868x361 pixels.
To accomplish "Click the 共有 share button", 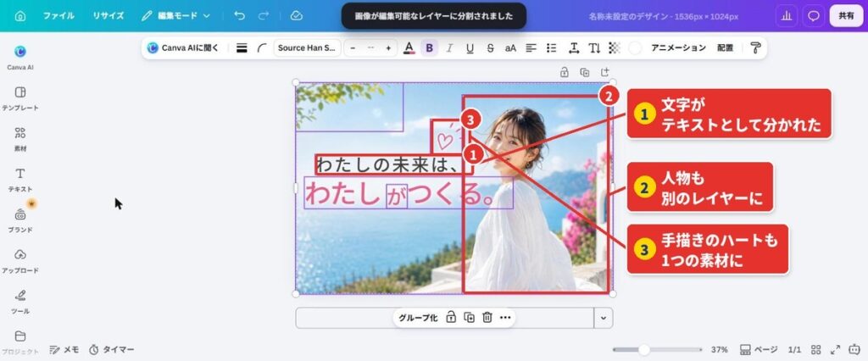I will (846, 16).
